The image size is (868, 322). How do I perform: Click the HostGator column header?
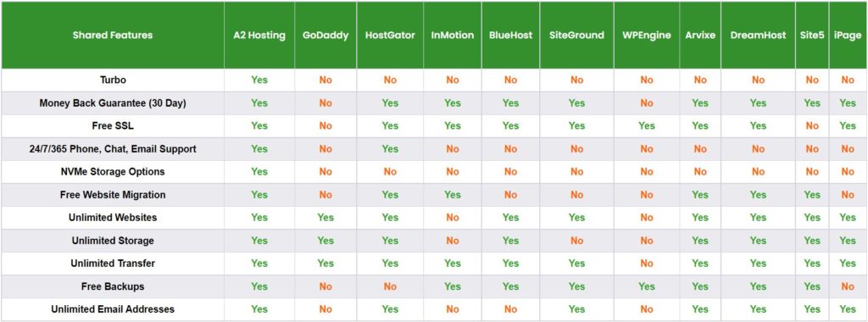tap(390, 36)
